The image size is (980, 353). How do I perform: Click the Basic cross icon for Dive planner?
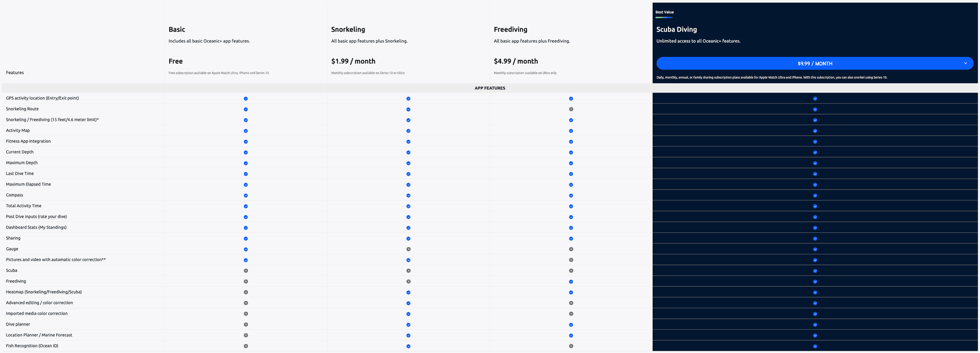(246, 324)
